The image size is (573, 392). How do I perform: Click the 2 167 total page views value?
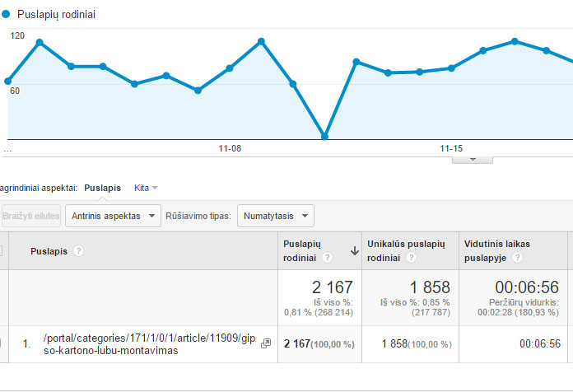[x=333, y=287]
